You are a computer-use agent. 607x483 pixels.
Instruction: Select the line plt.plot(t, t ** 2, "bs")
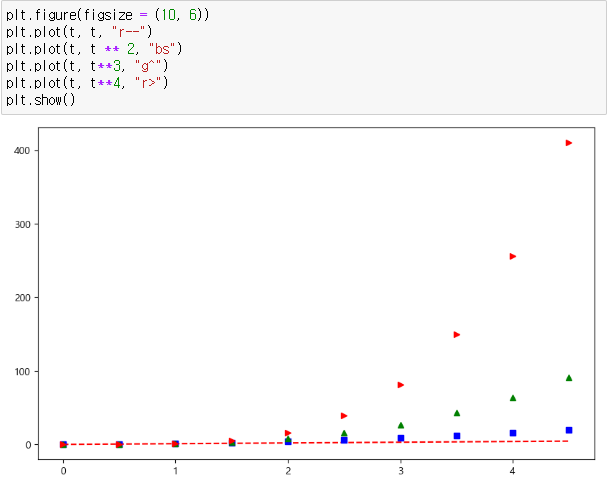click(x=94, y=49)
